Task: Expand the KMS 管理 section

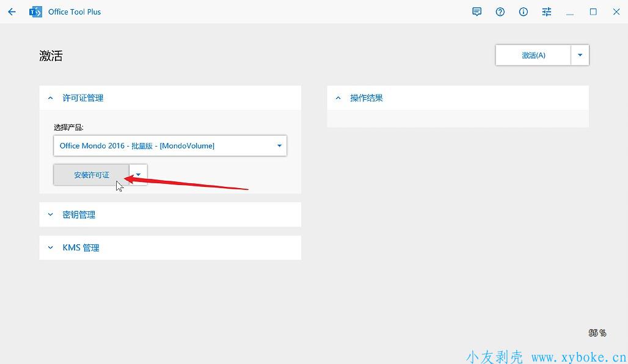Action: click(x=51, y=247)
